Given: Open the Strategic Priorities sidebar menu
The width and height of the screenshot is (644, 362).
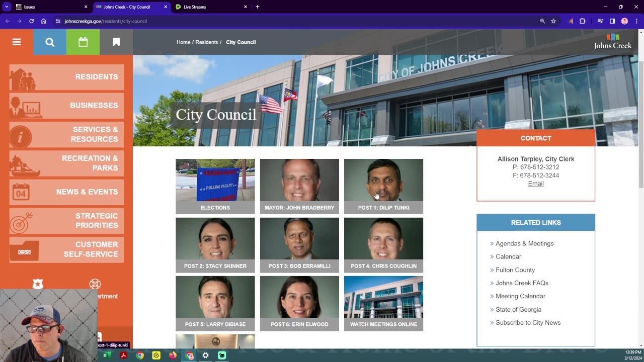Looking at the screenshot, I should 66,221.
